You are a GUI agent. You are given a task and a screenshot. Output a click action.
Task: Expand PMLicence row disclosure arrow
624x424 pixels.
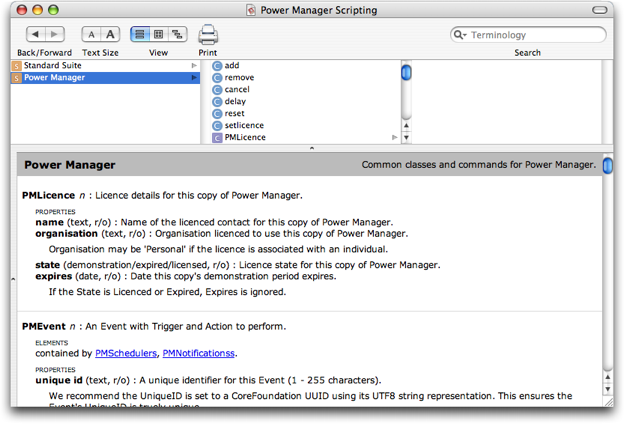tap(395, 137)
